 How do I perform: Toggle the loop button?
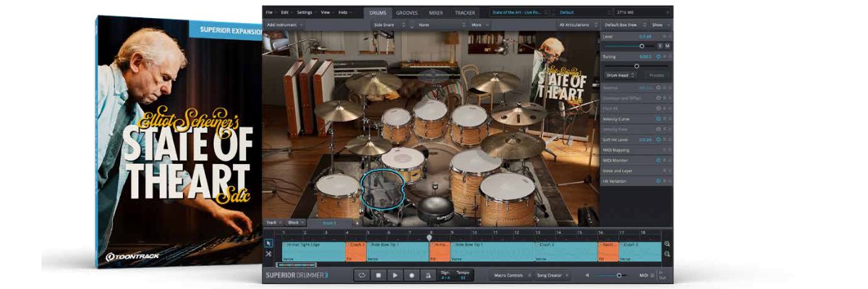tap(362, 275)
